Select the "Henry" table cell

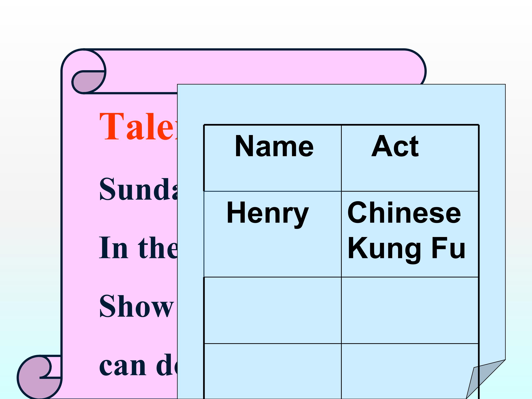(x=272, y=234)
